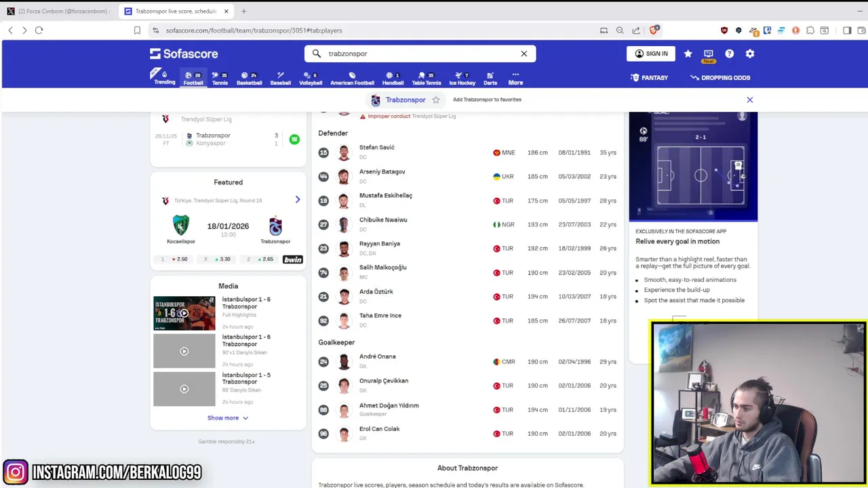Screen dimensions: 868x488
Task: Click the SIGN IN button
Action: tap(650, 54)
